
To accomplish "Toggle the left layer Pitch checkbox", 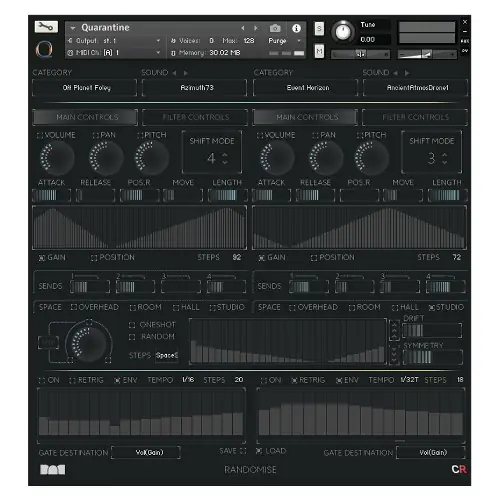I will point(140,135).
